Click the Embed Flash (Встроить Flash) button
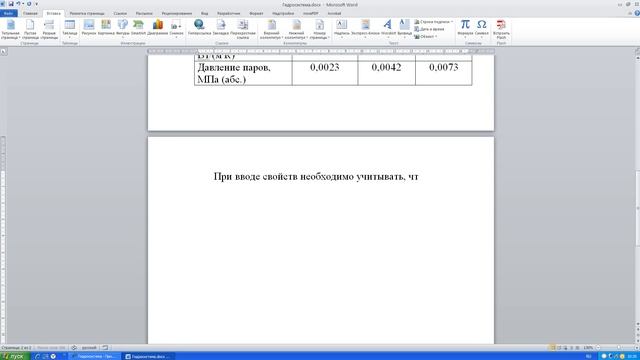 point(501,29)
